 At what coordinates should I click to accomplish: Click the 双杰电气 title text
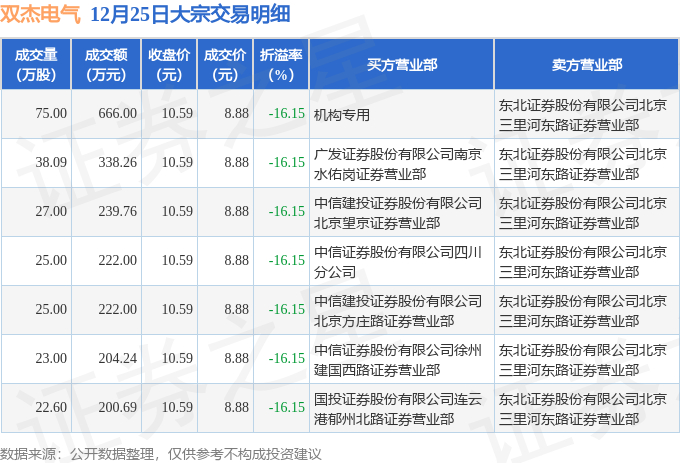(x=40, y=15)
